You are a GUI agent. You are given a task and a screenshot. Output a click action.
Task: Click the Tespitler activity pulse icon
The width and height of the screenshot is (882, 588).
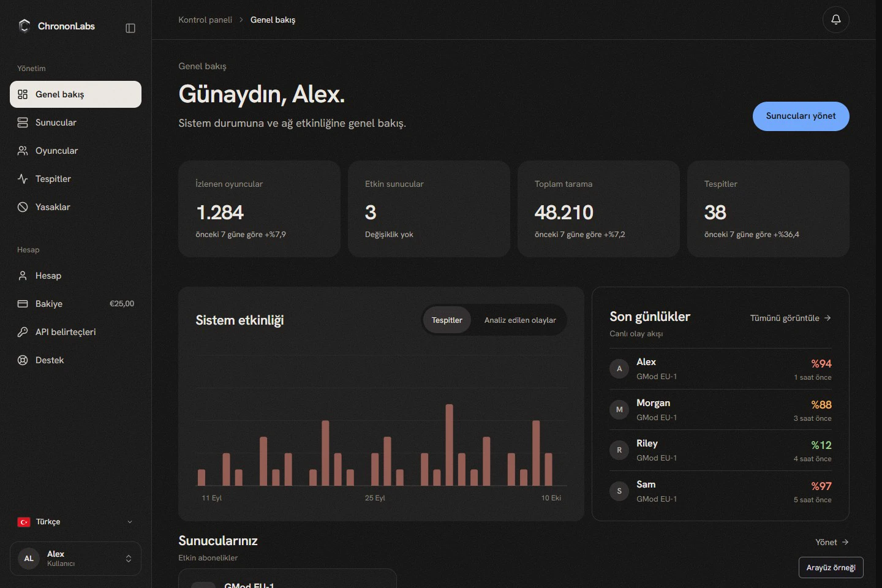(23, 179)
